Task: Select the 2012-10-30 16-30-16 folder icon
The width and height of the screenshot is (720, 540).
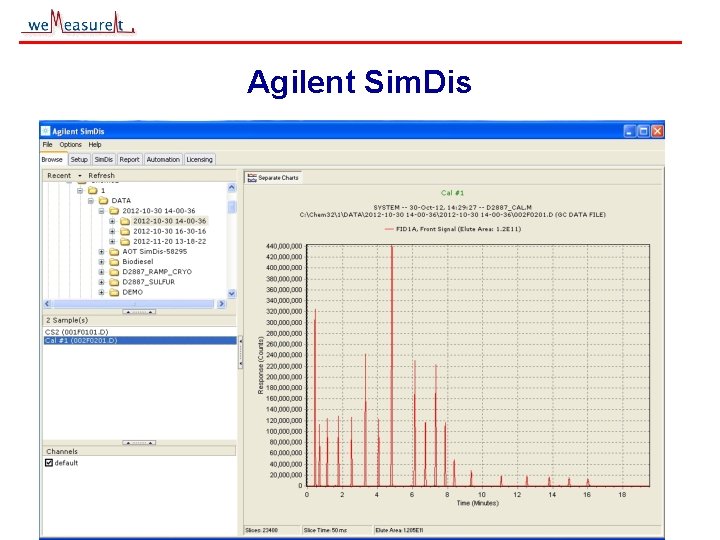Action: pyautogui.click(x=125, y=231)
